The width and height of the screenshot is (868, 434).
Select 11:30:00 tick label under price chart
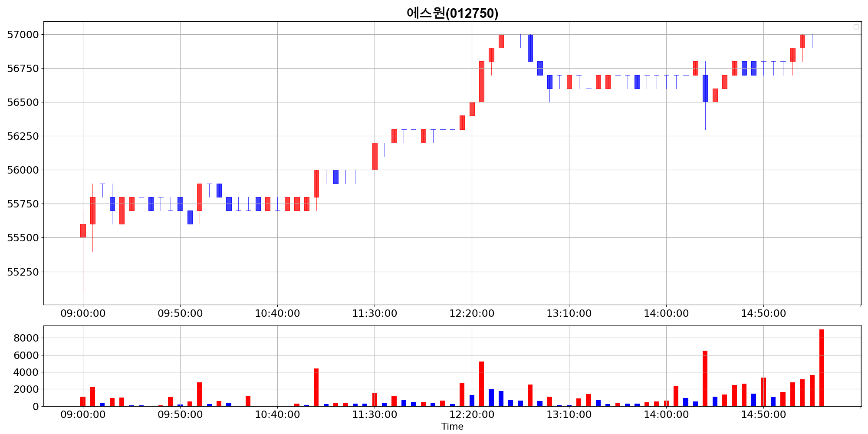[375, 313]
